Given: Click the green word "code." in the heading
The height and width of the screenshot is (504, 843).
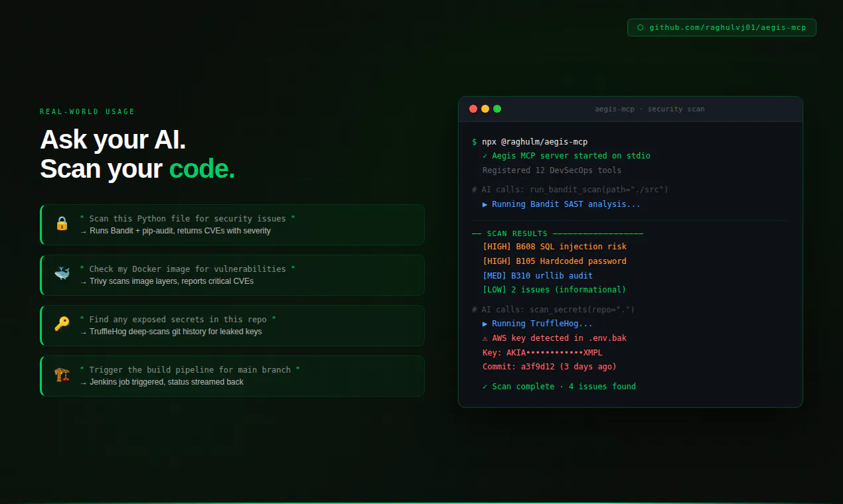Looking at the screenshot, I should [x=202, y=170].
